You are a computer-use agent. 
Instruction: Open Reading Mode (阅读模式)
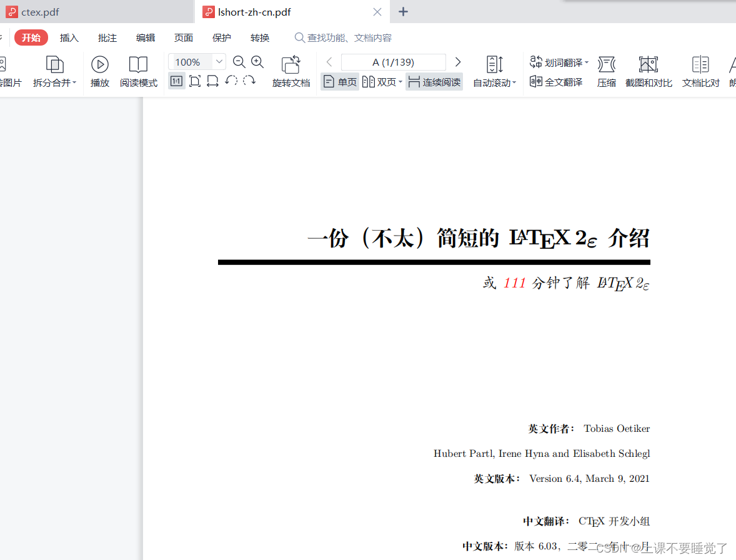(138, 64)
